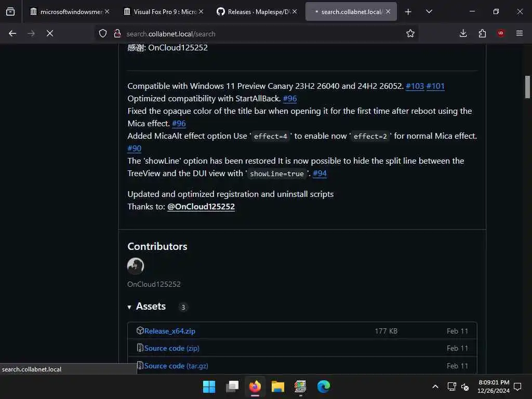Click the inline code showLine=true
This screenshot has height=399, width=532.
pyautogui.click(x=276, y=174)
